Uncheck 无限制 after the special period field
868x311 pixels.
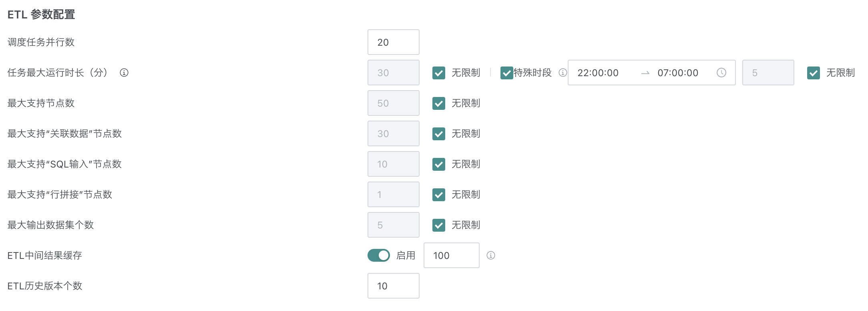pyautogui.click(x=813, y=73)
